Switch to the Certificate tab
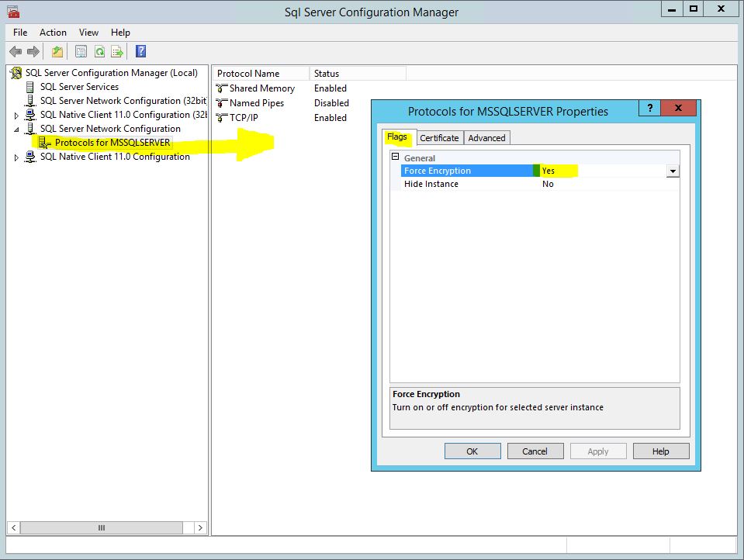The height and width of the screenshot is (560, 744). (x=439, y=137)
